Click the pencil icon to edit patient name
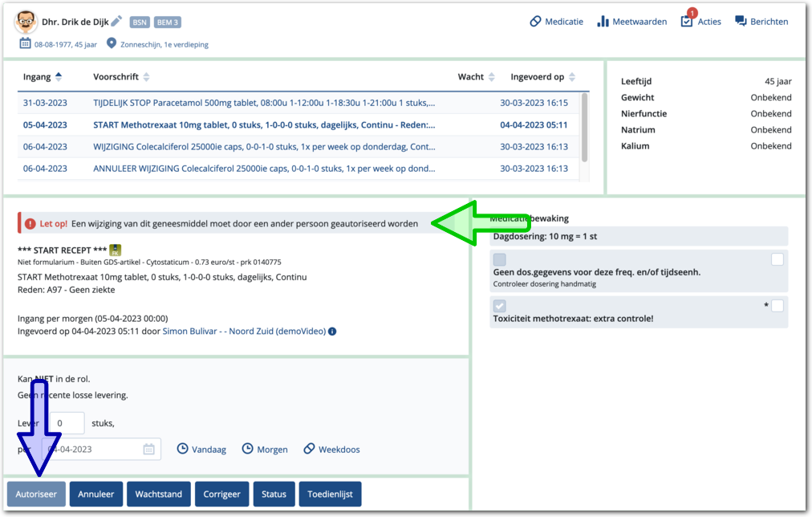 point(117,22)
